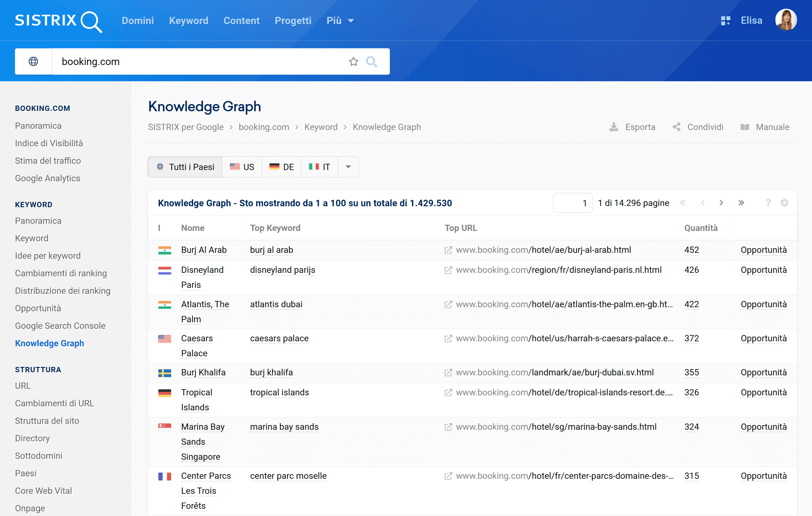Open Distribuzione dei ranking in sidebar

tap(63, 291)
